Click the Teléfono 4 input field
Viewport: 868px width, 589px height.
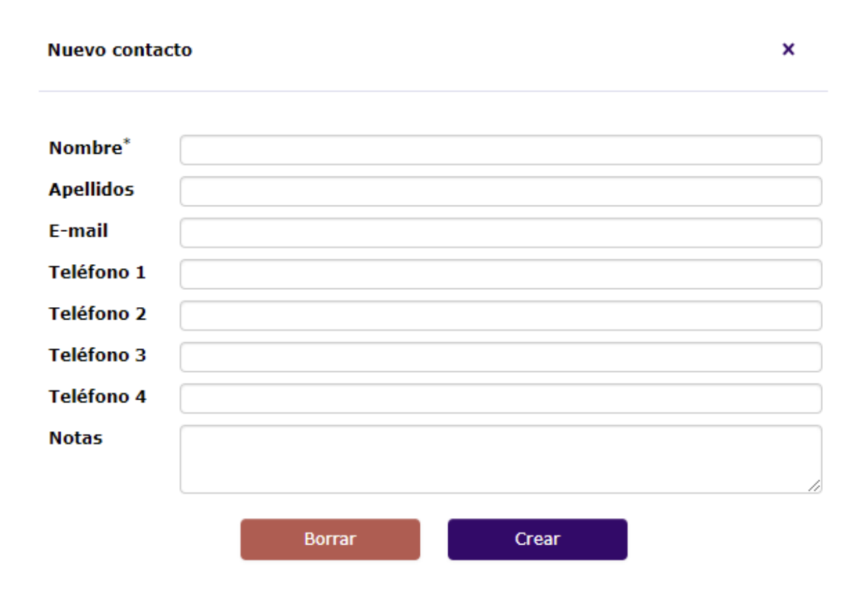(500, 398)
